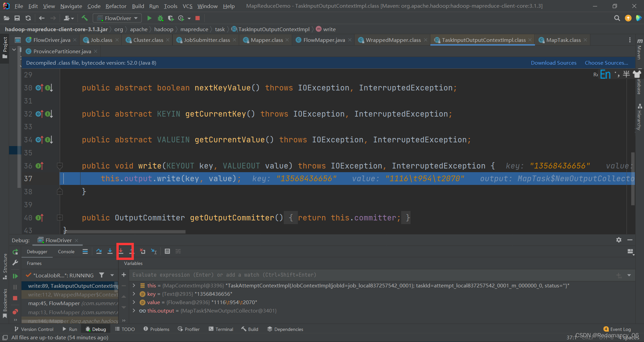Image resolution: width=644 pixels, height=342 pixels.
Task: Toggle the Structure tool window
Action: coord(5,266)
